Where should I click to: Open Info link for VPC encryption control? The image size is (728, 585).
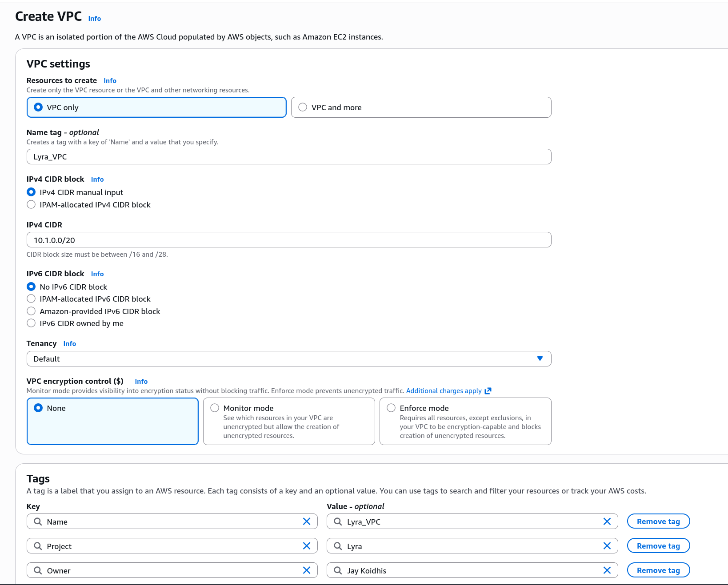pyautogui.click(x=141, y=382)
